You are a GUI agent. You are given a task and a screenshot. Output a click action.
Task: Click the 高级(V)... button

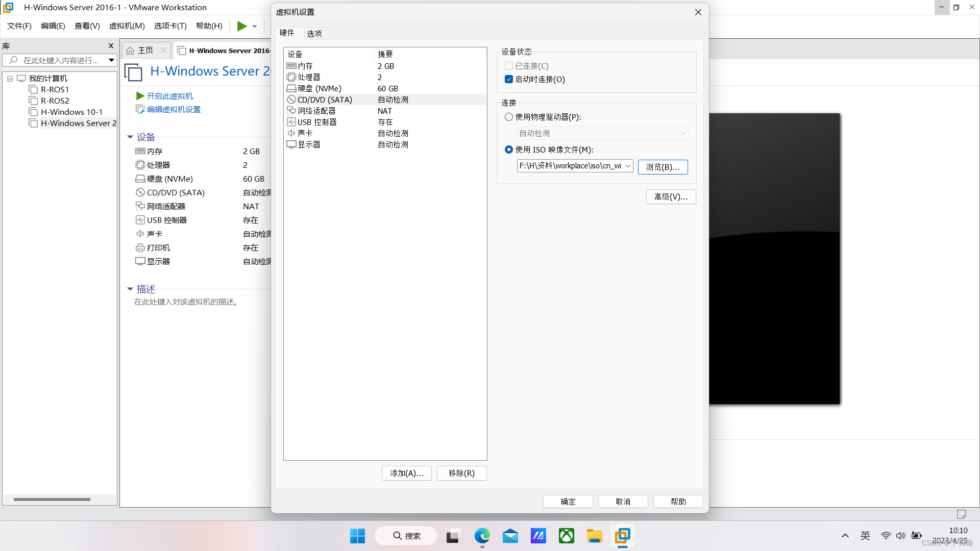tap(671, 196)
